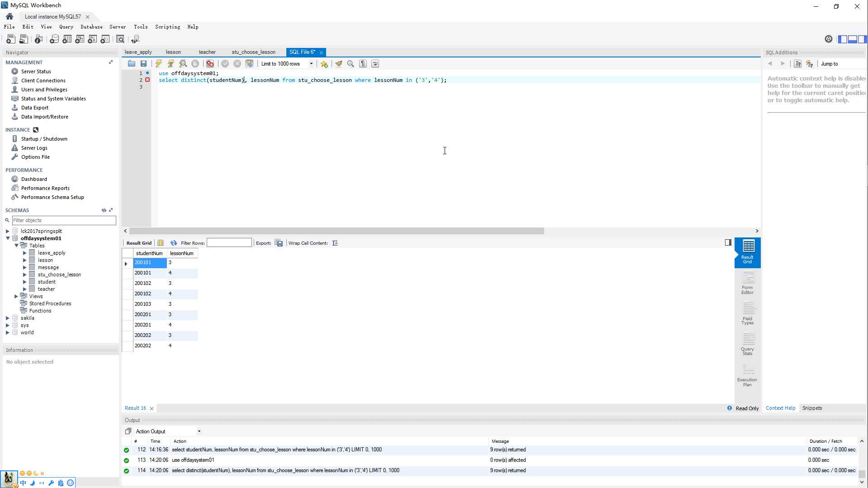Viewport: 868px width, 488px height.
Task: Collapse the offdaysystem01 schema
Action: click(x=8, y=238)
